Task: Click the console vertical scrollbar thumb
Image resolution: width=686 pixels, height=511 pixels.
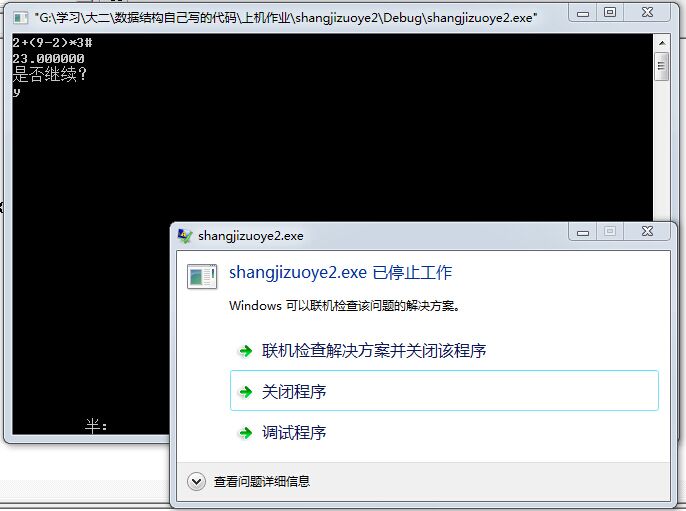Action: (662, 66)
